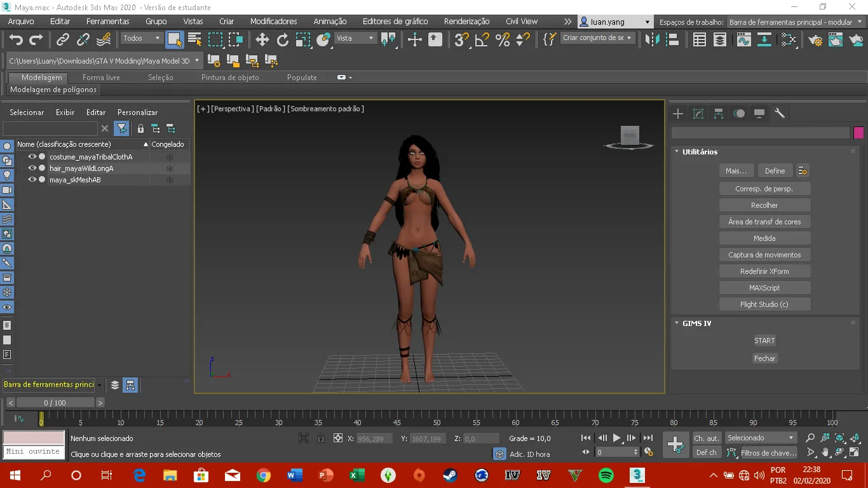Click the magenta object color swatch
Image resolution: width=868 pixels, height=488 pixels.
[x=858, y=133]
